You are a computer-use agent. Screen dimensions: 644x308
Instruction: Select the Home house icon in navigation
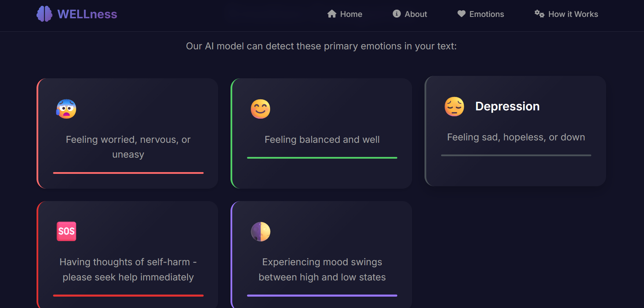tap(331, 14)
